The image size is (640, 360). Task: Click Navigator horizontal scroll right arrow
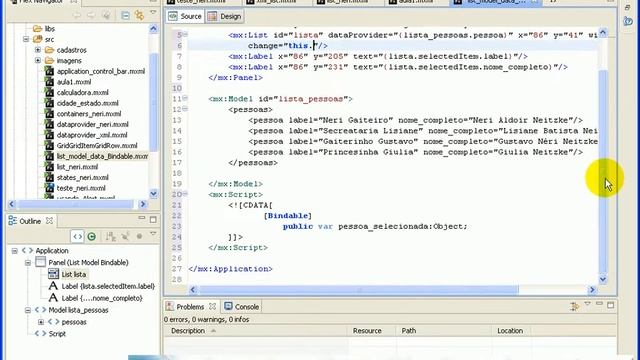pyautogui.click(x=143, y=204)
